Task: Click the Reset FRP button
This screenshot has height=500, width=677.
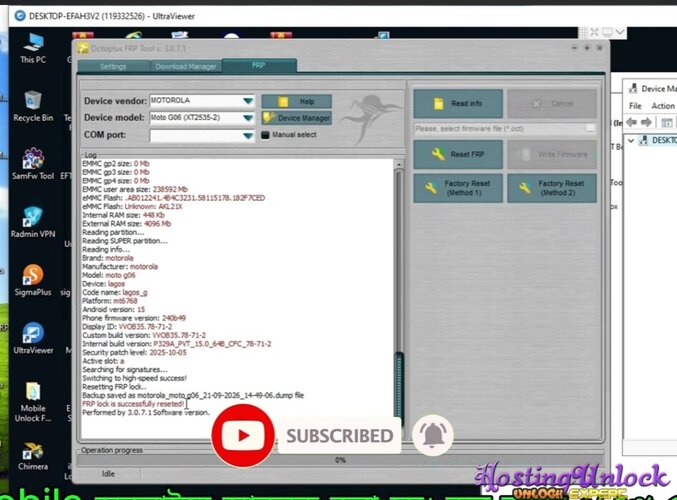Action: click(x=458, y=154)
